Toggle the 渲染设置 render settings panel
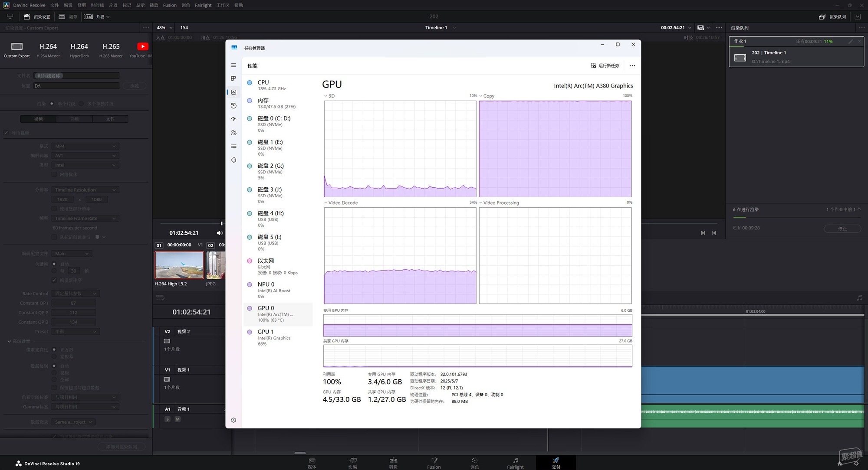 (x=37, y=16)
